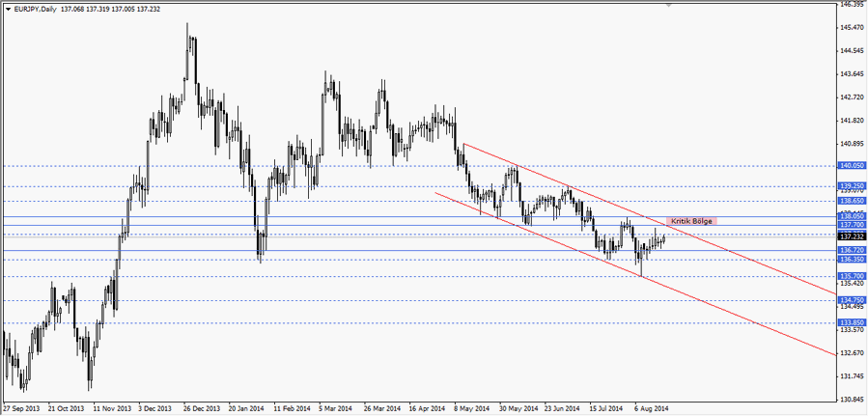Open the EURJPY,Daily chart title arrow
The image size is (868, 416).
pyautogui.click(x=7, y=9)
